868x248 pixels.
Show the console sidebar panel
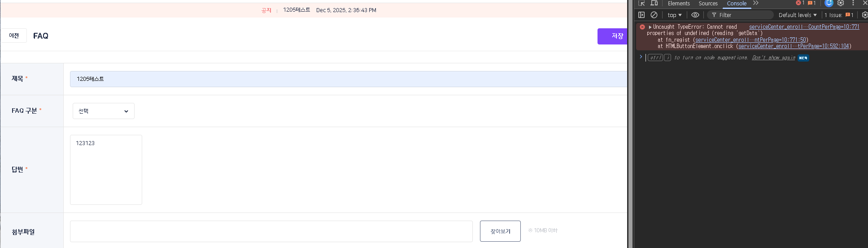click(x=641, y=15)
